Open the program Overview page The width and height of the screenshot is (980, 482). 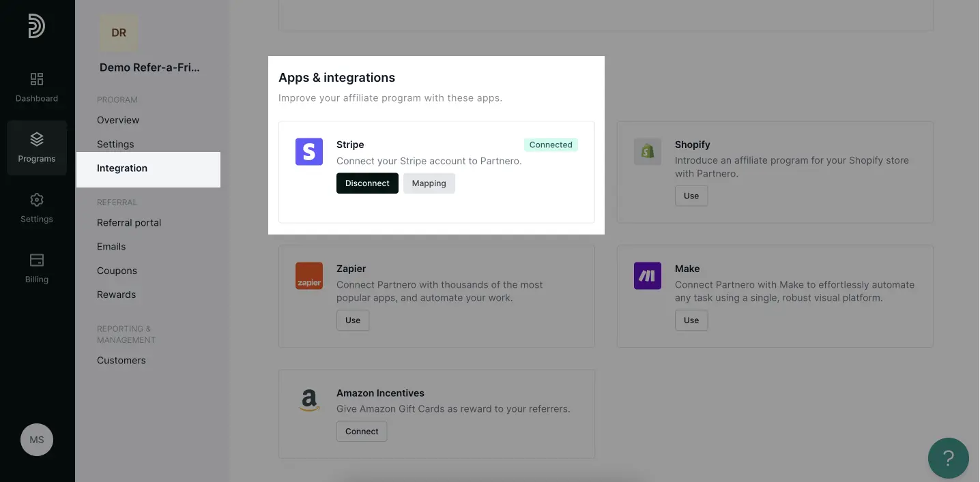(118, 120)
